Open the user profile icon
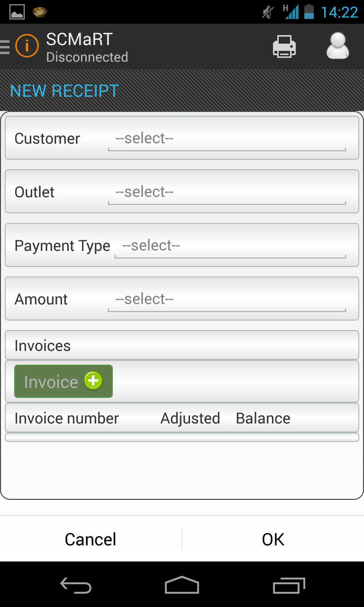Viewport: 364px width, 607px height. 337,46
